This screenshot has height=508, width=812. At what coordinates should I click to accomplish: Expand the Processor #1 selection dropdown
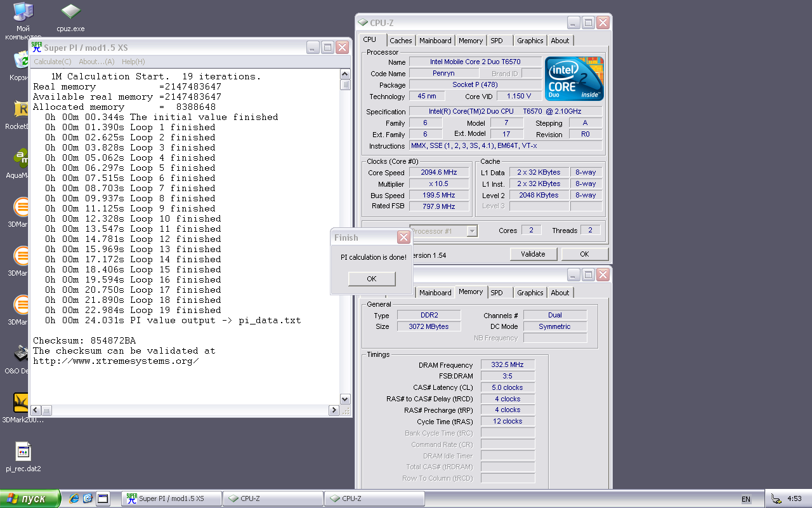471,231
